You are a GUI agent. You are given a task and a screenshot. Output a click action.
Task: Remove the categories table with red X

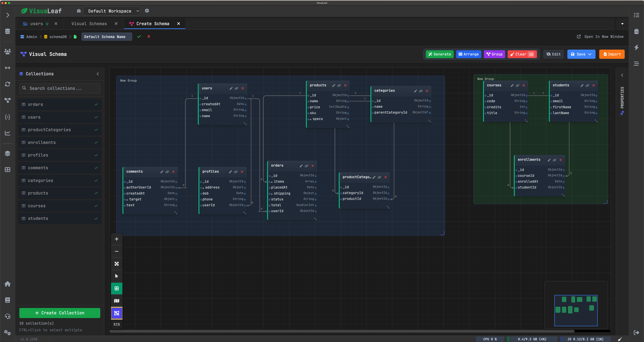(427, 91)
